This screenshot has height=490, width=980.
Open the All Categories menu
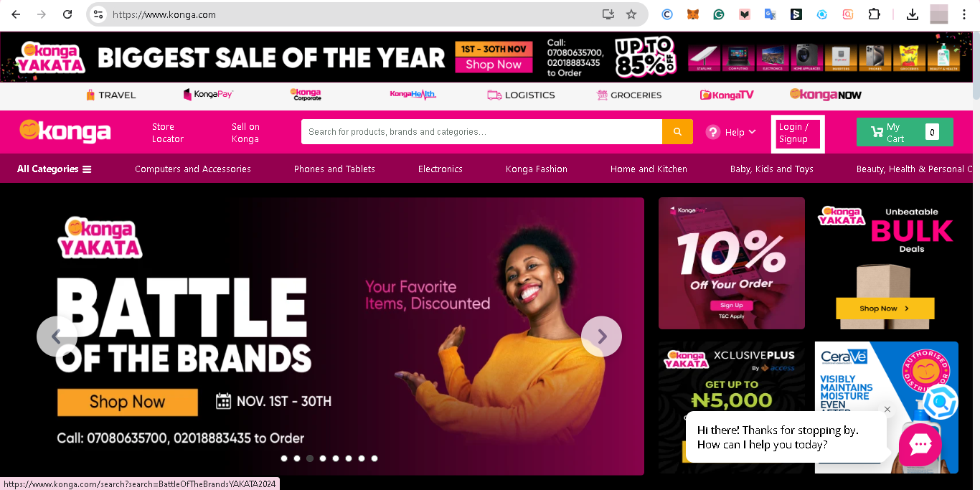(55, 169)
